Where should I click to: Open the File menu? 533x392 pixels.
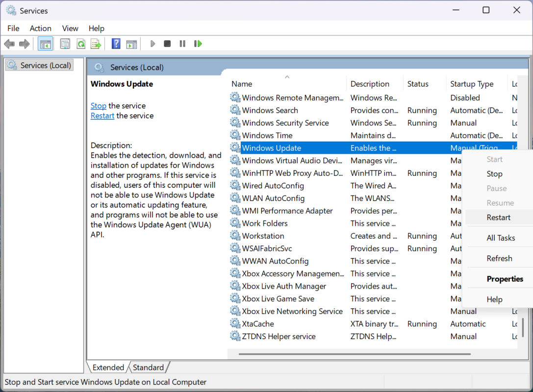pyautogui.click(x=13, y=28)
